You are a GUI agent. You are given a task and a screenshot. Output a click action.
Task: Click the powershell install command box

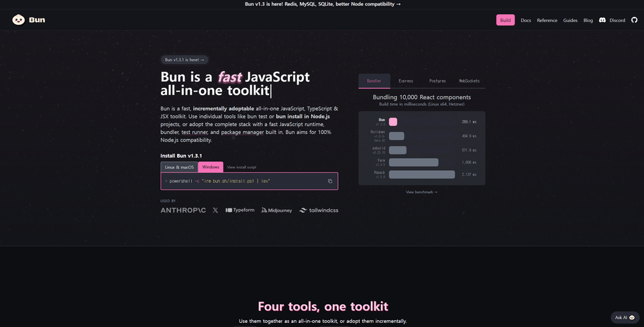click(x=250, y=181)
